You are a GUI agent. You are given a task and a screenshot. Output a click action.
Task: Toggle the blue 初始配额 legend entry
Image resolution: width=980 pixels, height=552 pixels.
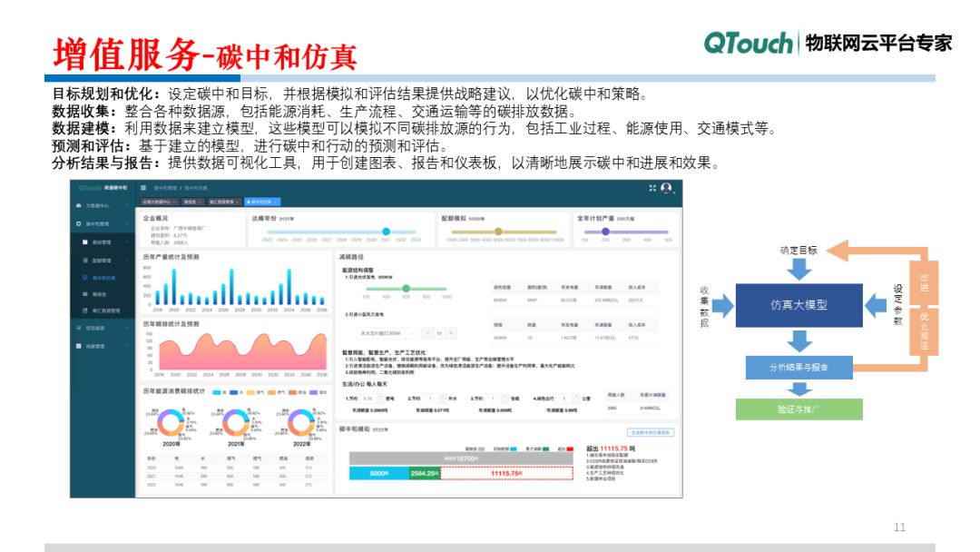tap(505, 448)
